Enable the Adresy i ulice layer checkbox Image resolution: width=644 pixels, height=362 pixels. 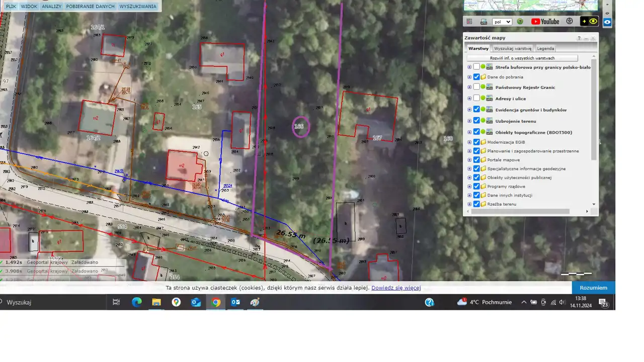pos(476,99)
